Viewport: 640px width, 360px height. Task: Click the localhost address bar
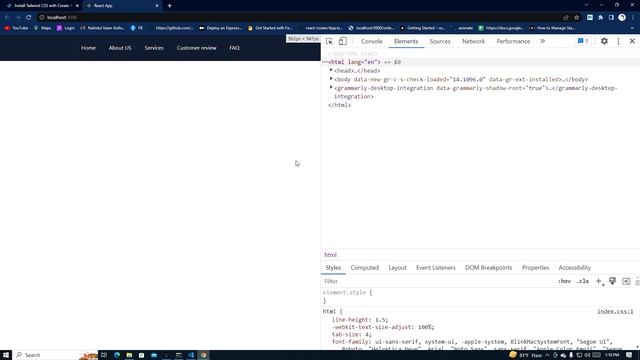click(300, 18)
